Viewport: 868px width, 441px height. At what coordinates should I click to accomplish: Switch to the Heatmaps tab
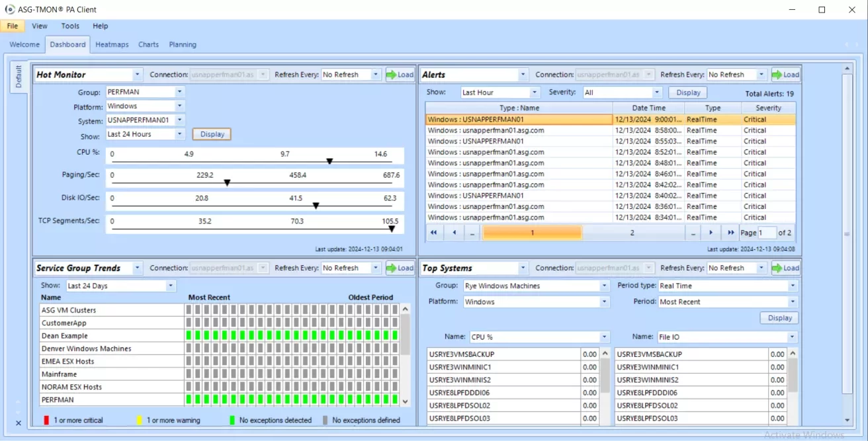tap(112, 45)
